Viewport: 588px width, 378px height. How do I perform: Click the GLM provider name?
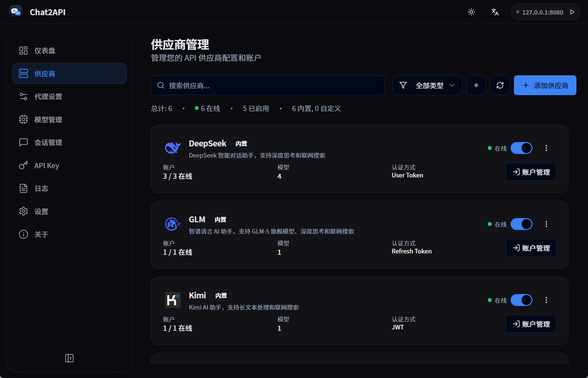tap(197, 219)
